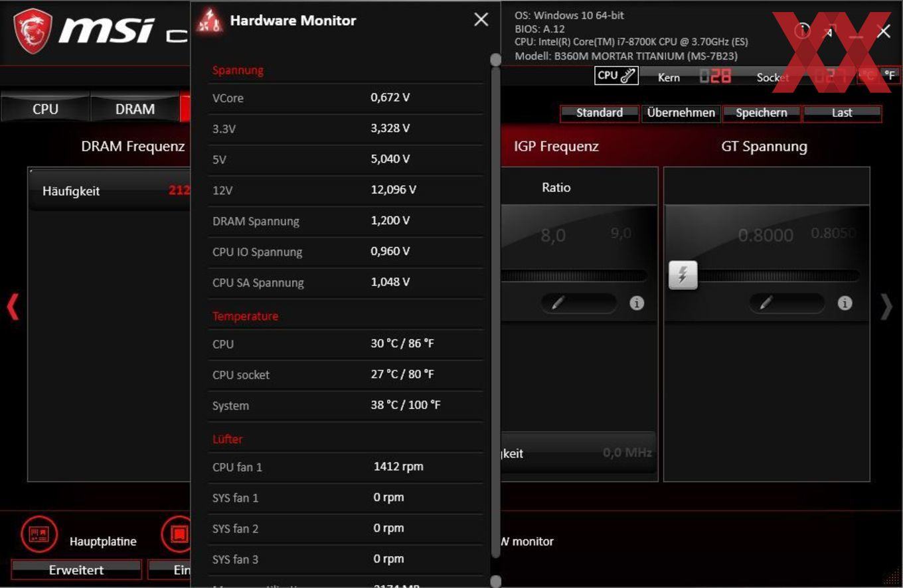The width and height of the screenshot is (903, 588).
Task: Open the info icon in the title bar
Action: 802,31
